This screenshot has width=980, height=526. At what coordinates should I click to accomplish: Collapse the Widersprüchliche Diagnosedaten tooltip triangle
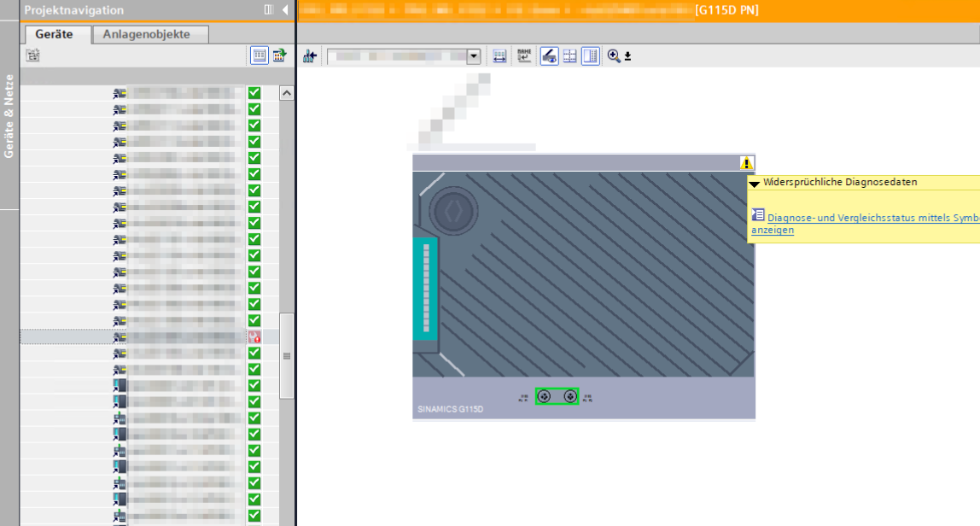(755, 184)
